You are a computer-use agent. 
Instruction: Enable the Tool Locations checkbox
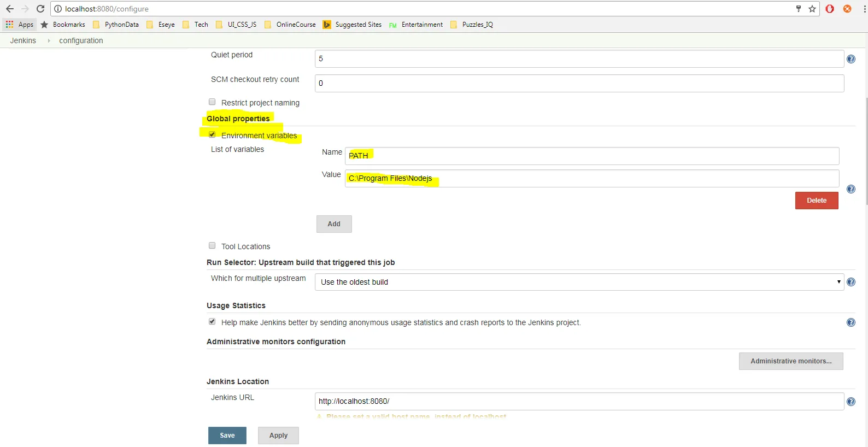click(x=212, y=246)
